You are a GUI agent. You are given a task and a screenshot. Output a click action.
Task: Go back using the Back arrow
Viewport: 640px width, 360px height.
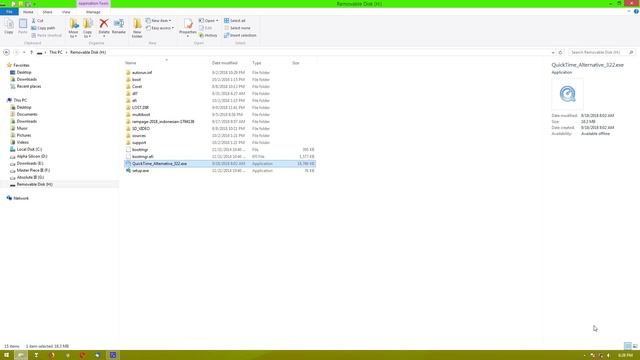(6, 52)
